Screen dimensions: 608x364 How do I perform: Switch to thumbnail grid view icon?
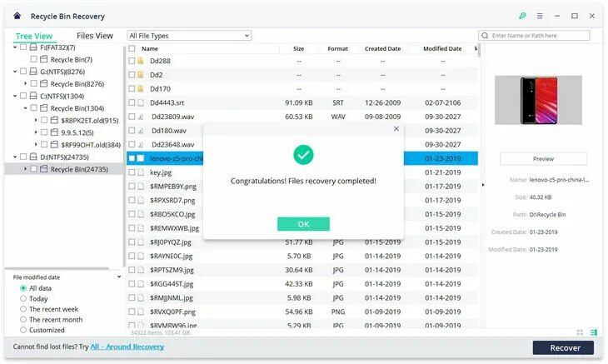tap(580, 332)
